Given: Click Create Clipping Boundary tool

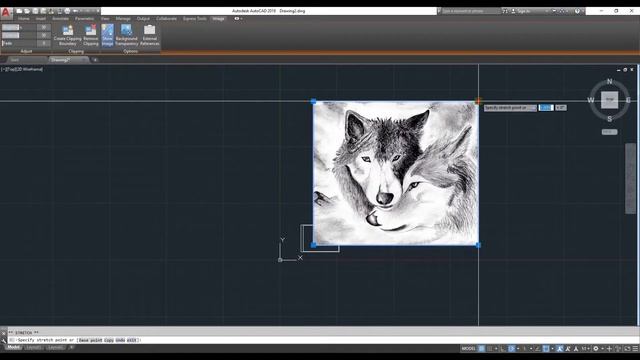Looking at the screenshot, I should [68, 35].
